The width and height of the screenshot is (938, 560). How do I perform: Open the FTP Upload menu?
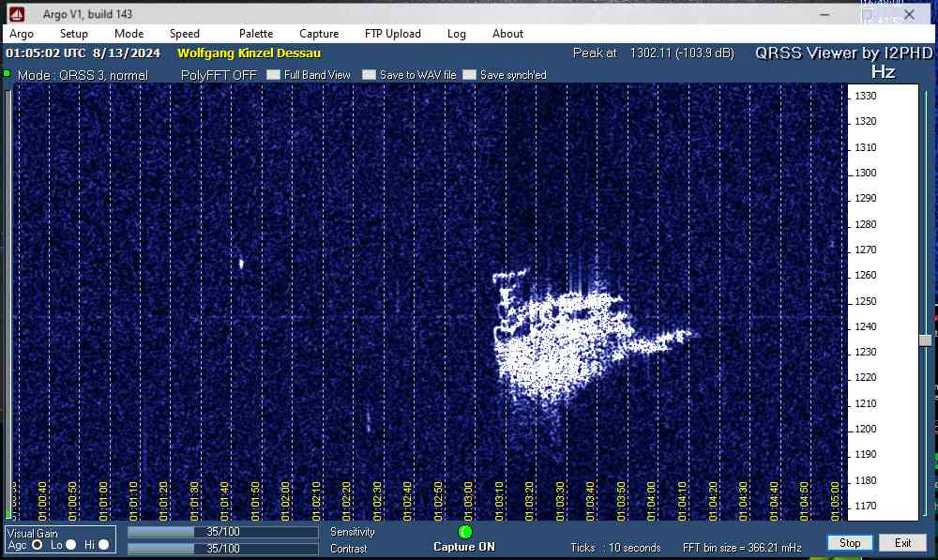click(393, 34)
